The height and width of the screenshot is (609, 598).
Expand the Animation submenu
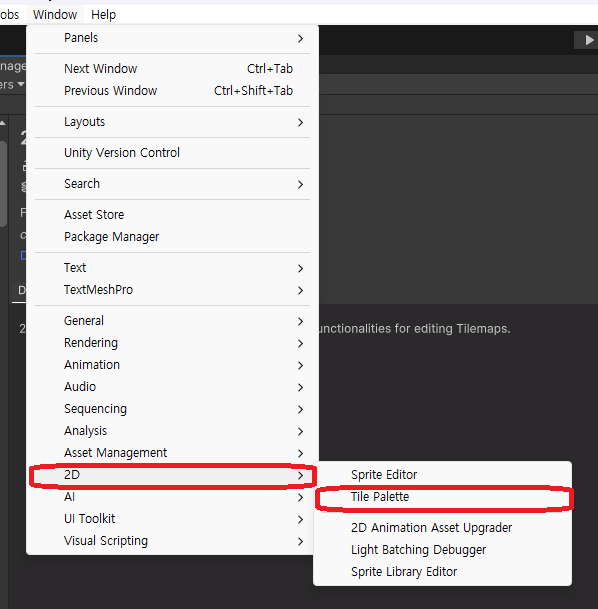click(172, 365)
